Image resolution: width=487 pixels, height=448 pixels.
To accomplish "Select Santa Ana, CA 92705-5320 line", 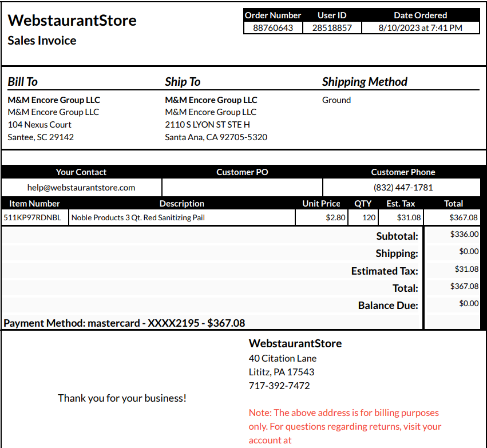I will (216, 137).
